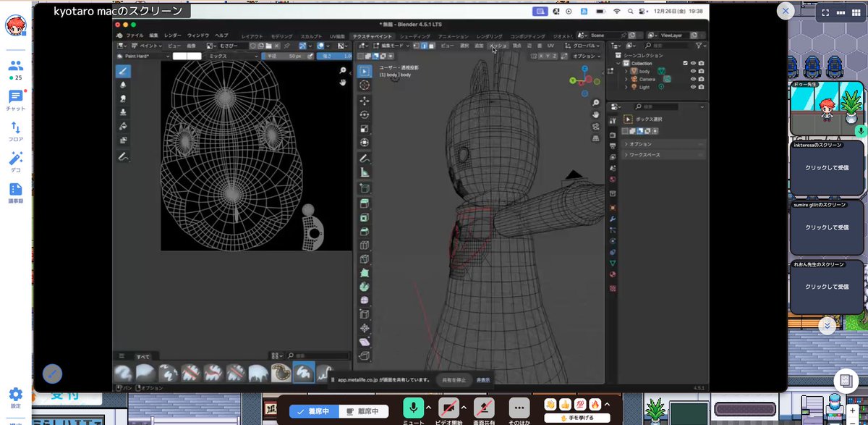Click the viewport zoom magnifier icon

(595, 102)
